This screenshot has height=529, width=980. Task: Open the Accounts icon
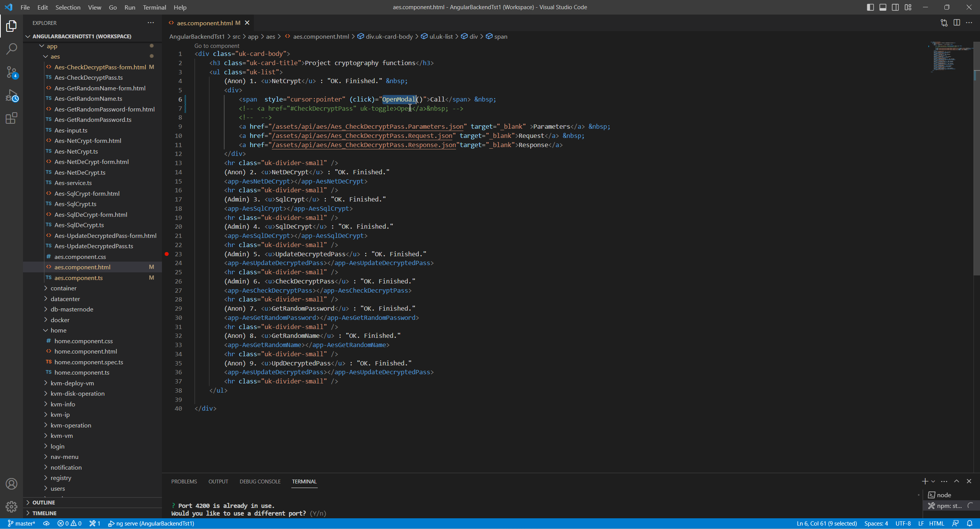pyautogui.click(x=11, y=484)
